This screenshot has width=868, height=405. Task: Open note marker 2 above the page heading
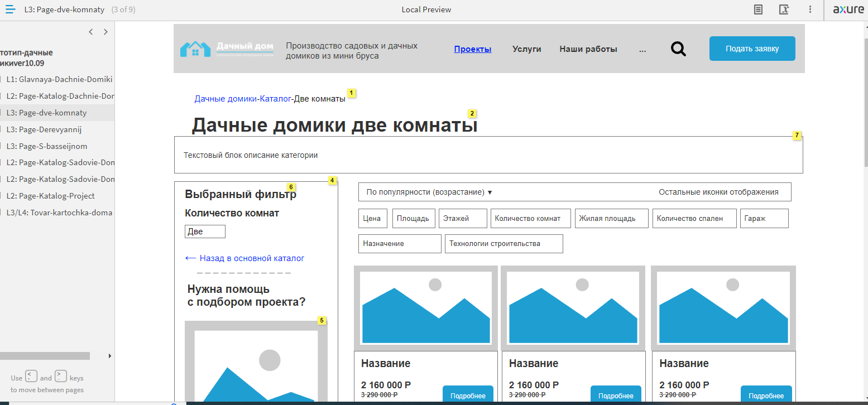coord(472,113)
